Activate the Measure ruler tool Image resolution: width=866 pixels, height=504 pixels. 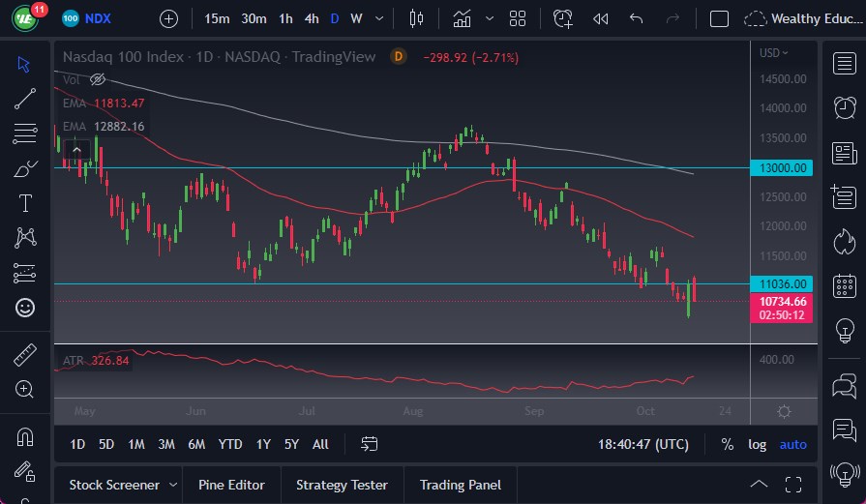(25, 355)
